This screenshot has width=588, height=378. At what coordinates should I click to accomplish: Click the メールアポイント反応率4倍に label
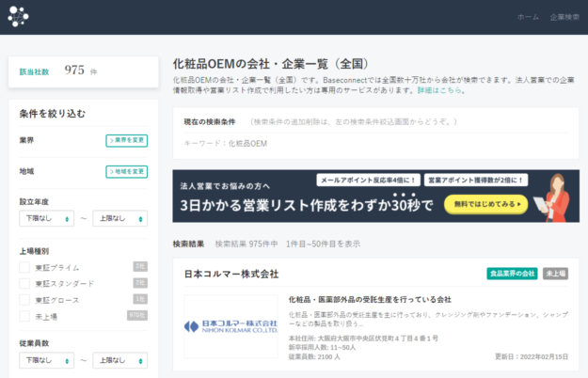point(368,181)
